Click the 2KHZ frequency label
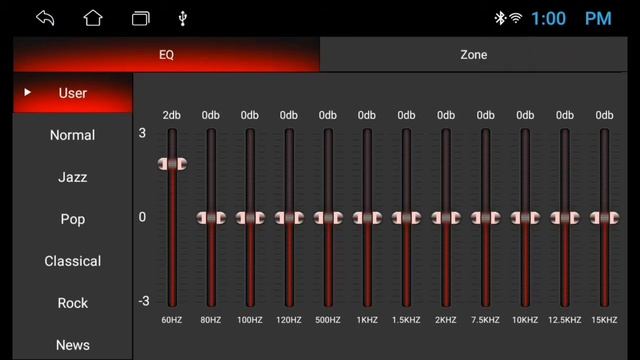640x360 pixels. (446, 320)
